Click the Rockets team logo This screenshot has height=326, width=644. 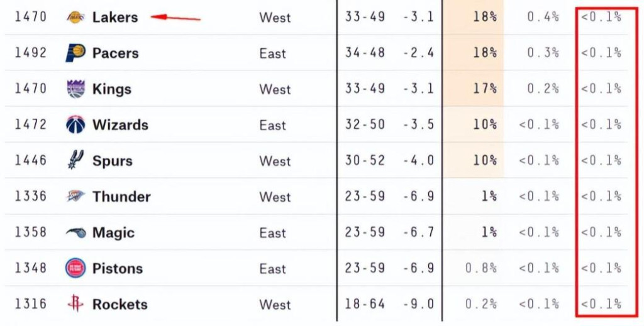click(75, 303)
